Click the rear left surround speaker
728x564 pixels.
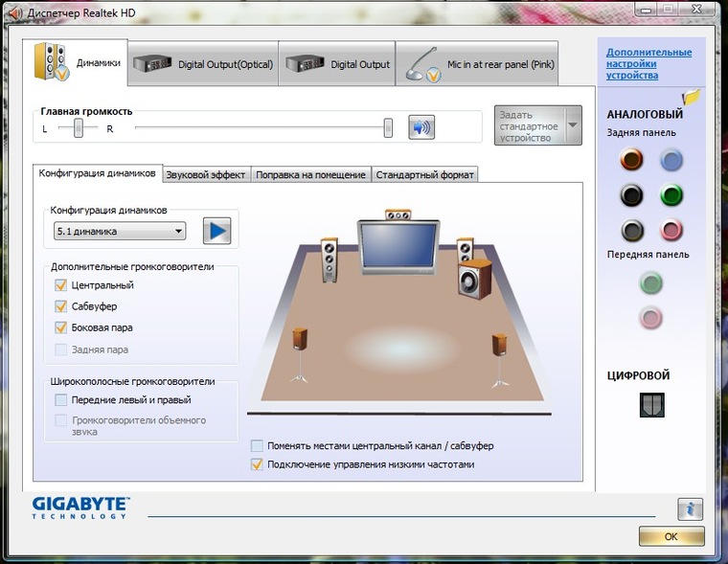point(300,355)
